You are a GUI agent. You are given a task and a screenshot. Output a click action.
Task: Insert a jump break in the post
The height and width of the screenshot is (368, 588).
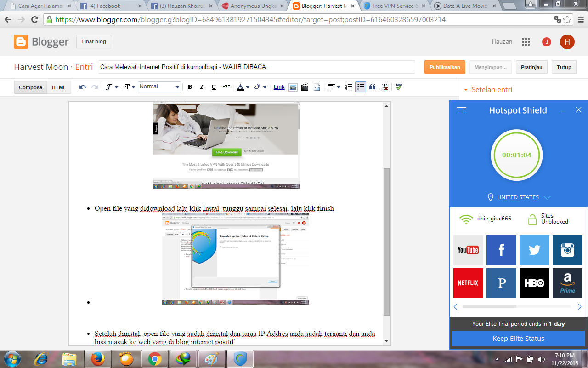click(x=317, y=87)
